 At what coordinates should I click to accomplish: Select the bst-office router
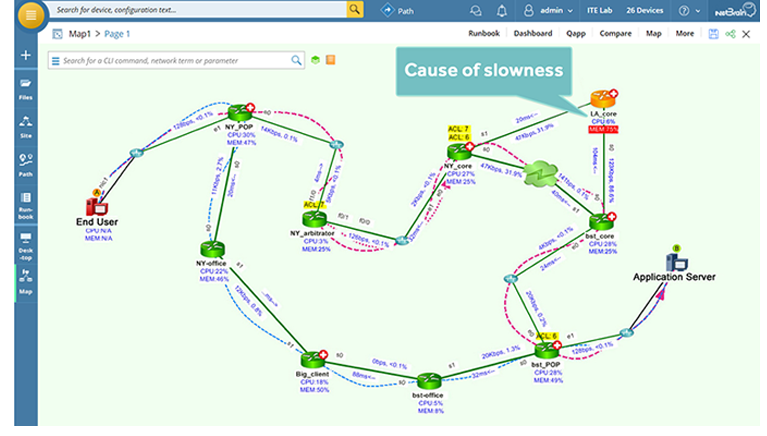point(429,381)
